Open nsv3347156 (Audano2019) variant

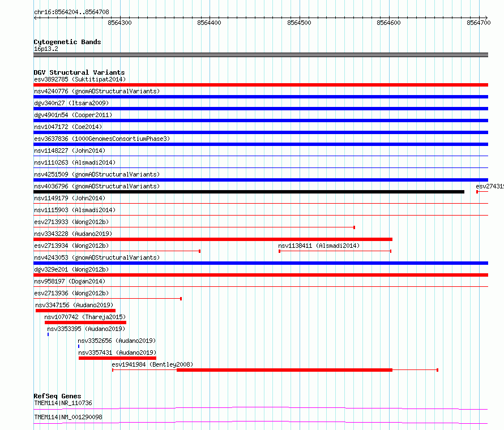click(74, 305)
